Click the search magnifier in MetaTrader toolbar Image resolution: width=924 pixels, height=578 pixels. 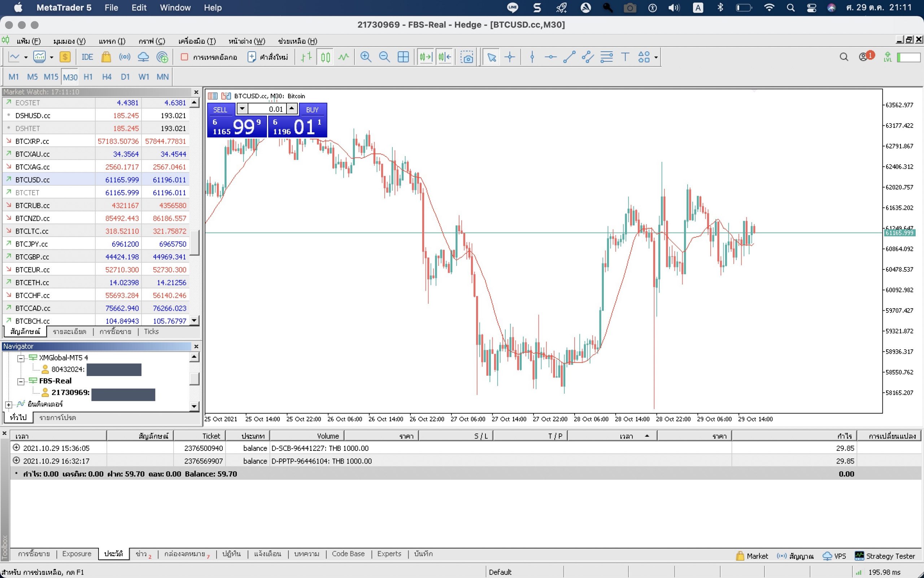click(844, 57)
